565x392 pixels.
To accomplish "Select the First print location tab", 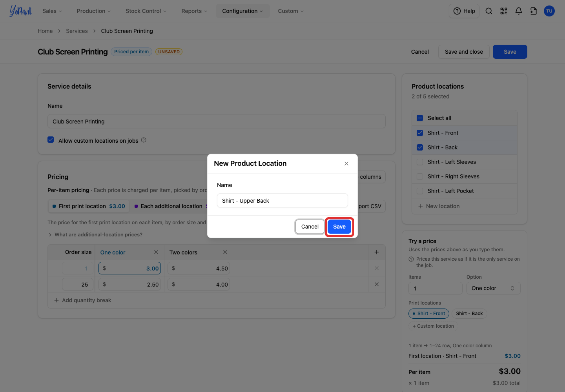I will tap(88, 206).
